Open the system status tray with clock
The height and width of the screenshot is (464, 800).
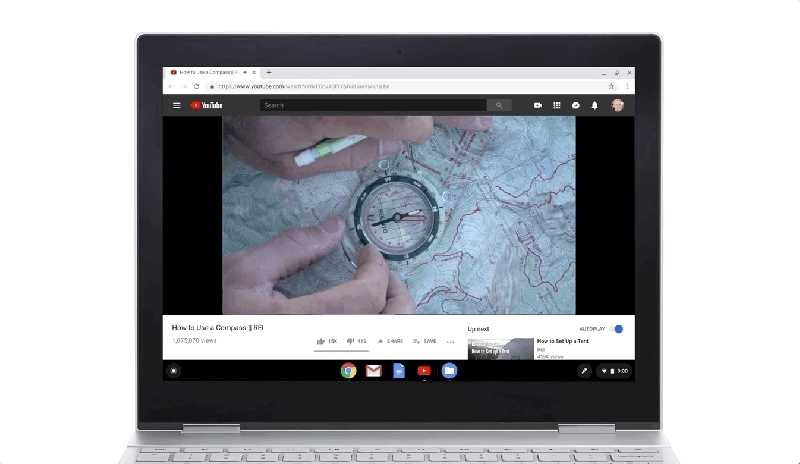pyautogui.click(x=615, y=371)
